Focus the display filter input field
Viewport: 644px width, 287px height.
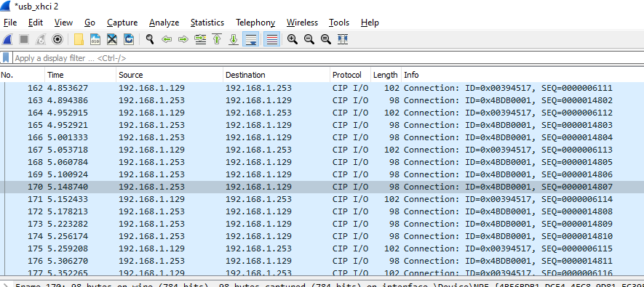point(329,58)
